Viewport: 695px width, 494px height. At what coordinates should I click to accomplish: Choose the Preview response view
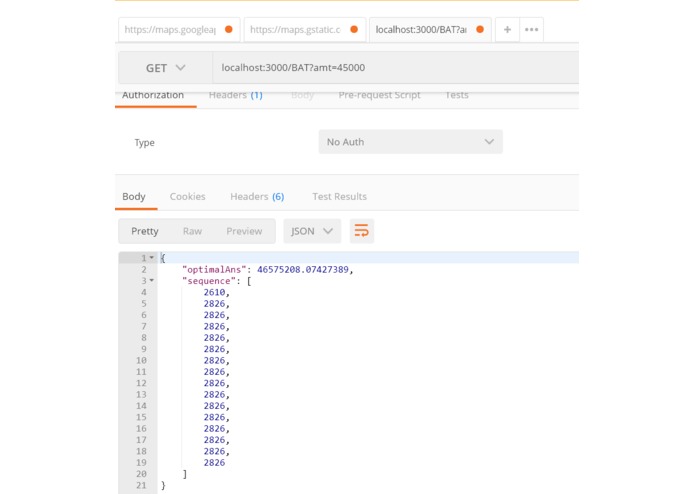coord(244,231)
